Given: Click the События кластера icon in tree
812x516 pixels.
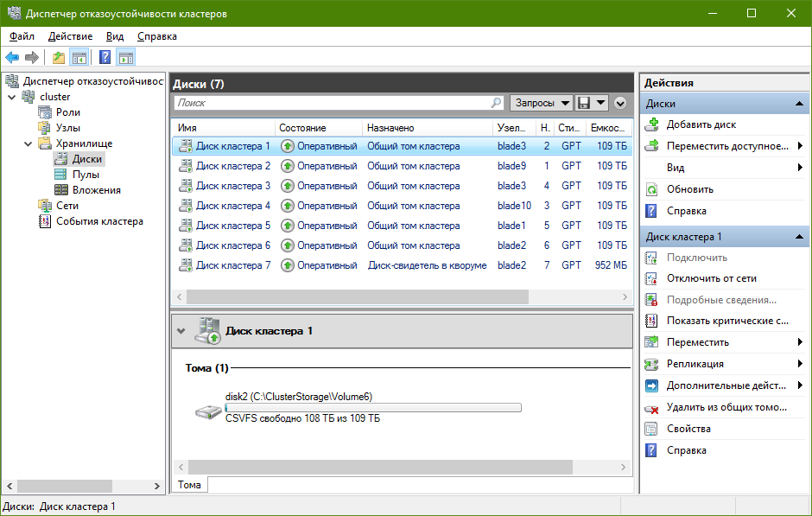Looking at the screenshot, I should click(45, 221).
